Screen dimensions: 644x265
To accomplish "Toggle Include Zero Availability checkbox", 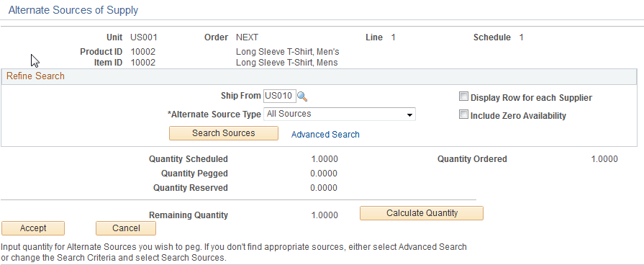I will (x=463, y=114).
